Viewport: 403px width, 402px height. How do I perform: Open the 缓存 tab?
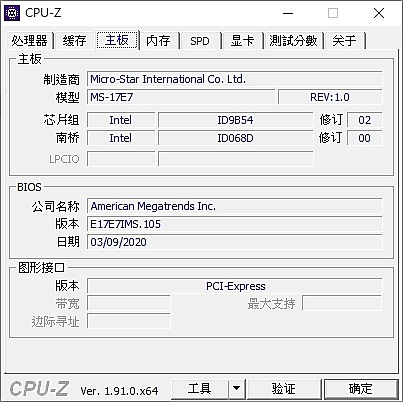[74, 41]
